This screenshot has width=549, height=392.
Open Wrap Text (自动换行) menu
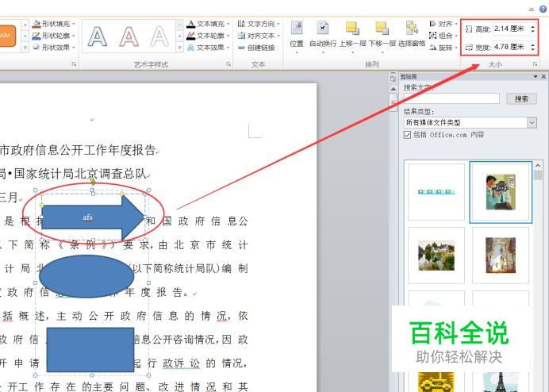[x=323, y=37]
